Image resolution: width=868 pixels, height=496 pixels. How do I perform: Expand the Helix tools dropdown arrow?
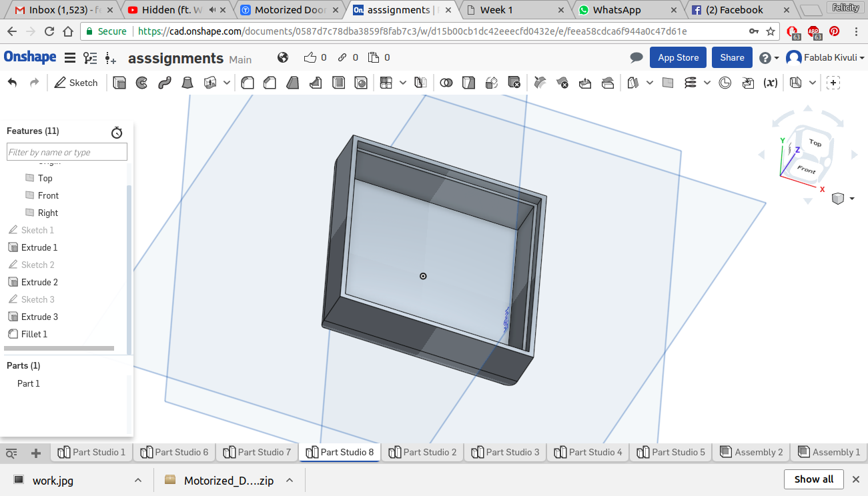(x=708, y=83)
